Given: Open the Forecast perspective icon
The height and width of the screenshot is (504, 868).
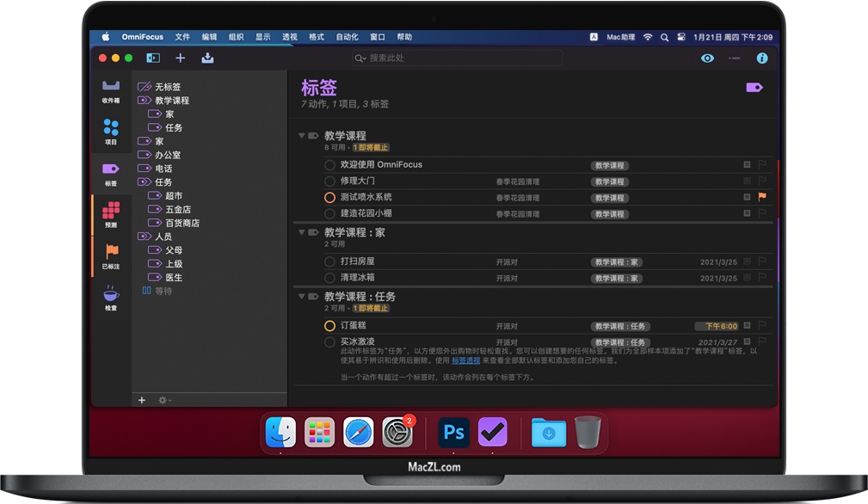Looking at the screenshot, I should click(111, 215).
